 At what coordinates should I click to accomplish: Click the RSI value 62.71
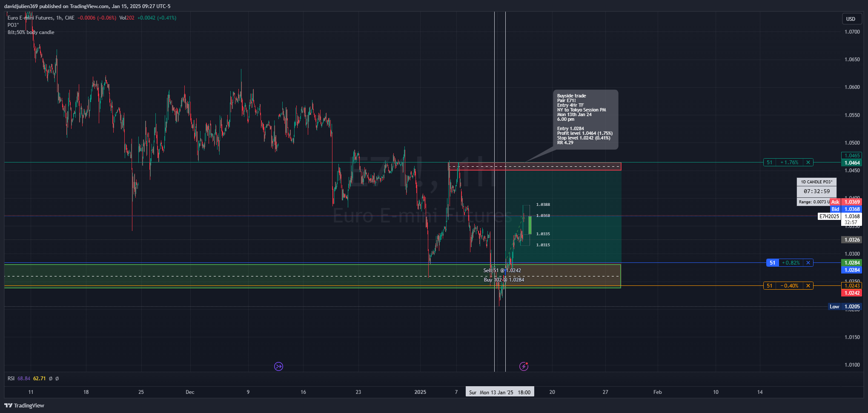click(40, 379)
